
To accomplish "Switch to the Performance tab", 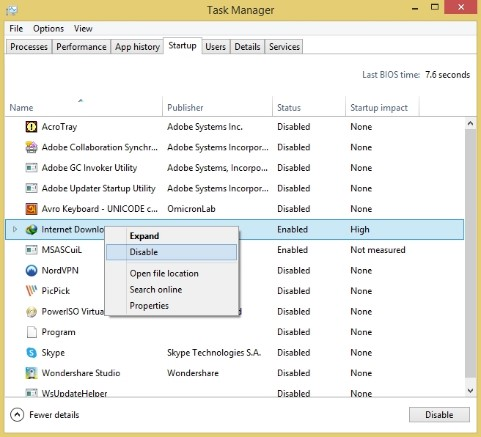I will [x=81, y=47].
